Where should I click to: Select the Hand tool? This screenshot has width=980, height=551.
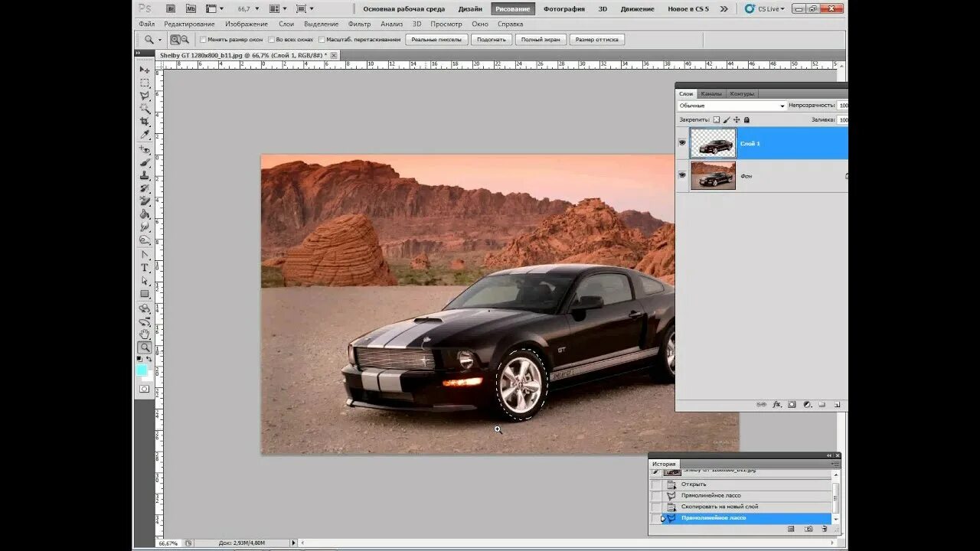pyautogui.click(x=145, y=334)
